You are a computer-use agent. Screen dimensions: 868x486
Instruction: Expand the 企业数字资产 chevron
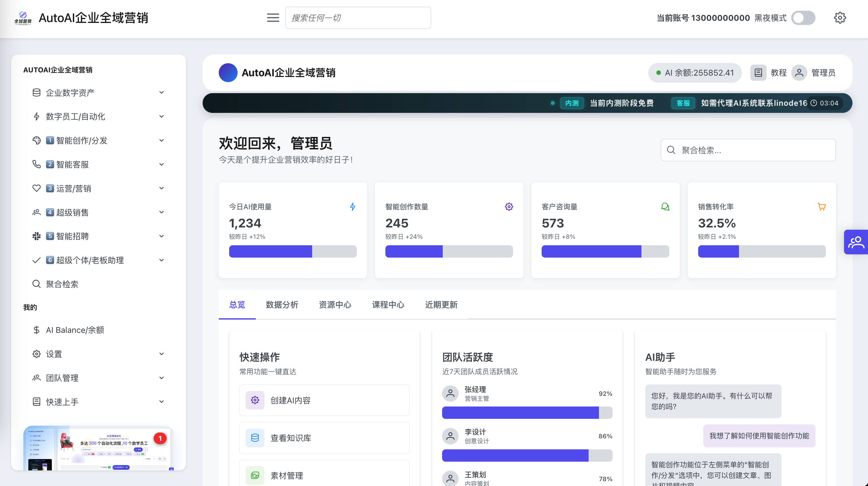pyautogui.click(x=161, y=92)
